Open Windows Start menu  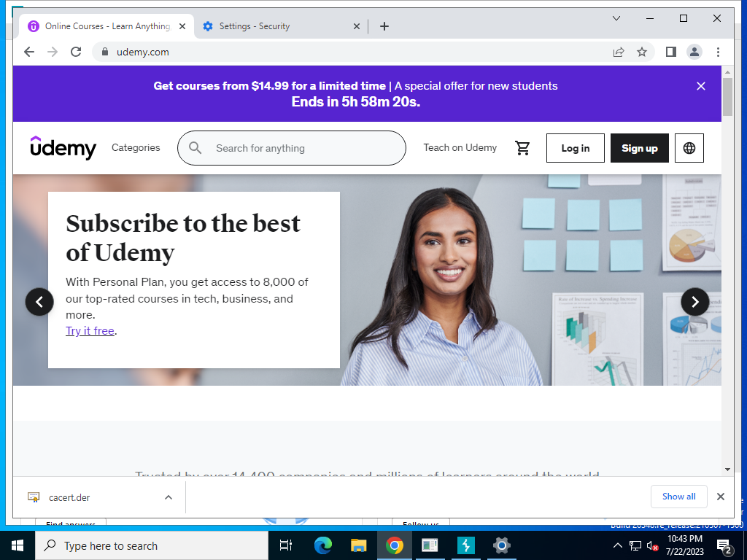(x=18, y=545)
